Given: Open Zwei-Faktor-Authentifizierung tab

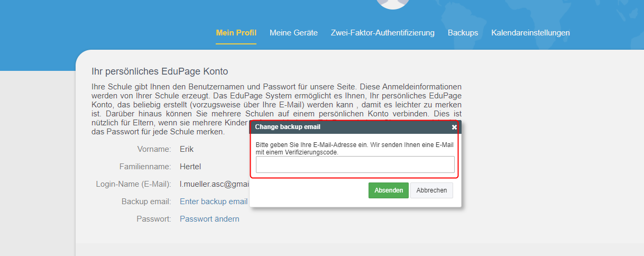Looking at the screenshot, I should (x=383, y=33).
